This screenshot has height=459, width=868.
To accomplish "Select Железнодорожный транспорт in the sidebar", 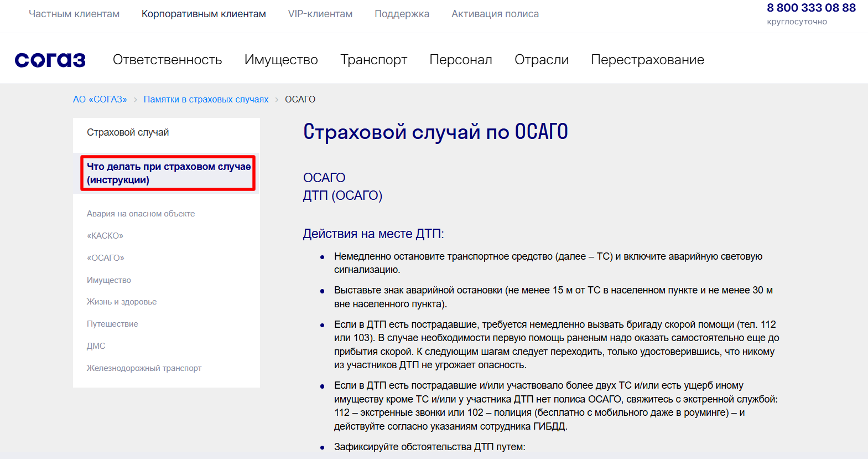I will (x=144, y=368).
